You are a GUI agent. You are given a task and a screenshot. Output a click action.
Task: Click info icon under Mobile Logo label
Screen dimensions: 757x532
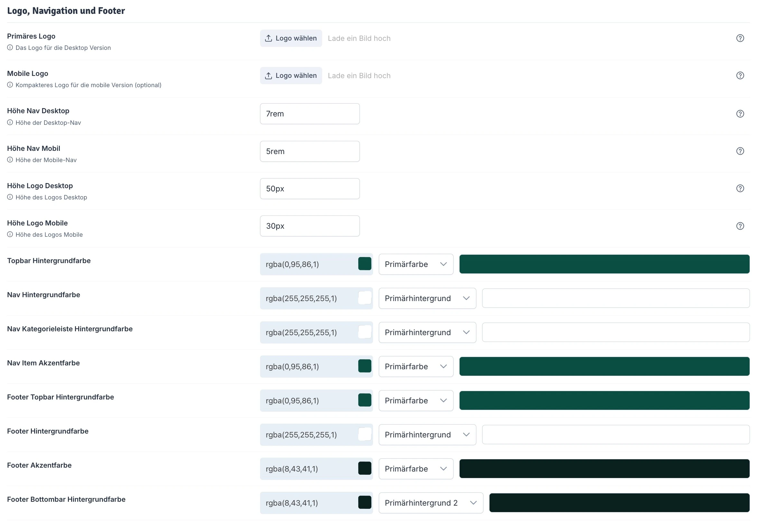pyautogui.click(x=10, y=85)
